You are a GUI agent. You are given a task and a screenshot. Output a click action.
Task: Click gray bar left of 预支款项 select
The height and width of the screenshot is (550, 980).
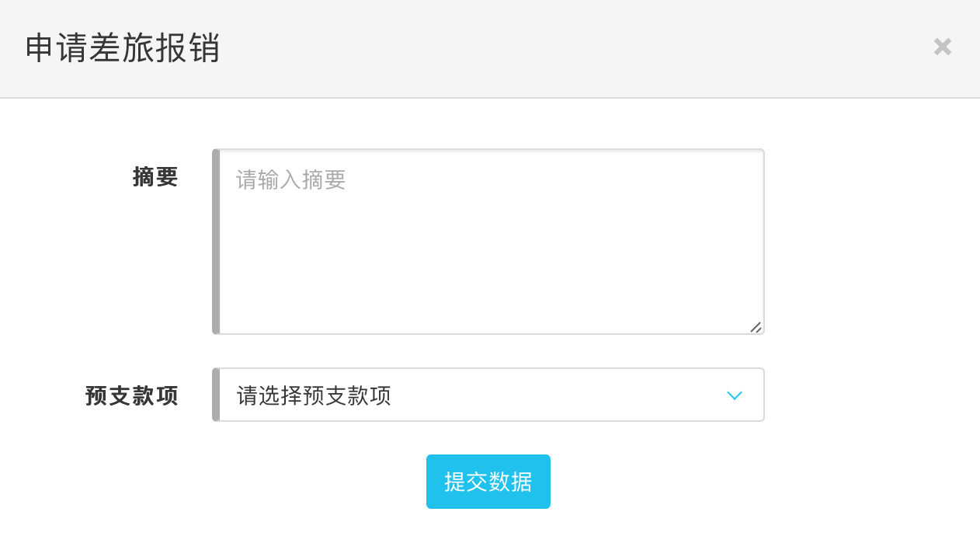click(216, 395)
